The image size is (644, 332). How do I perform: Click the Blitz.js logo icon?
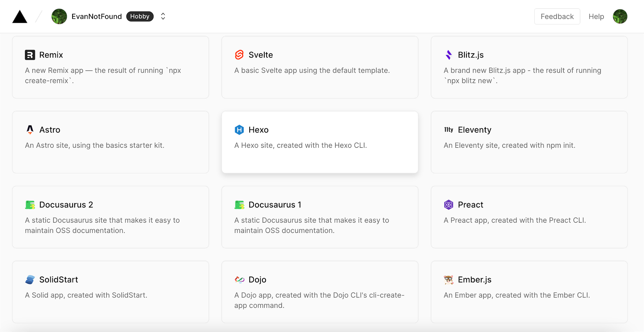(449, 55)
